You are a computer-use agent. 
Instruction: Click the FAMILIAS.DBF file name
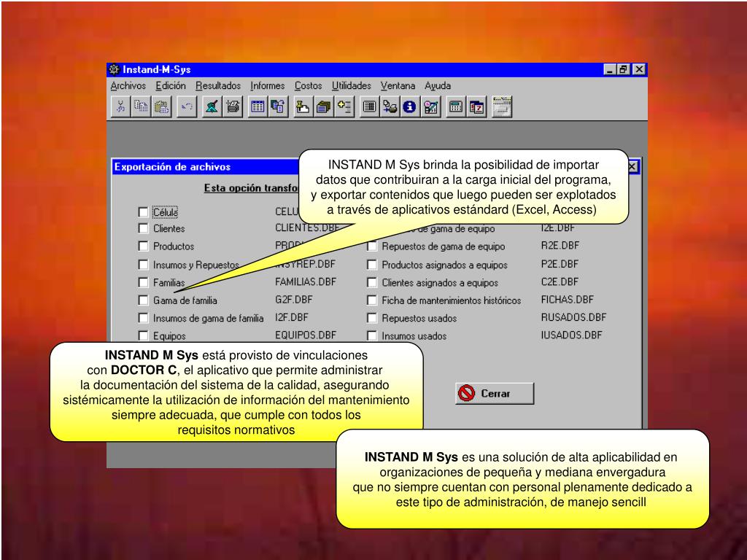306,282
